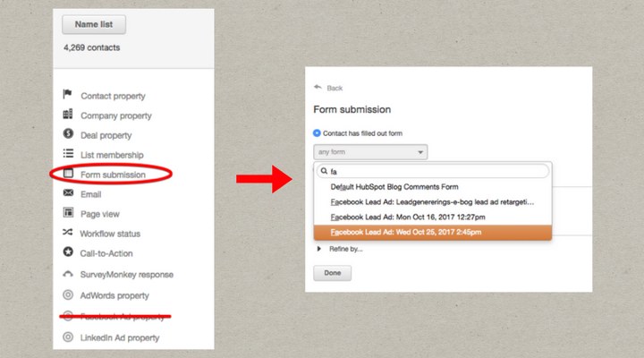Select Form submission in the filter list
The image size is (644, 358).
[x=113, y=175]
